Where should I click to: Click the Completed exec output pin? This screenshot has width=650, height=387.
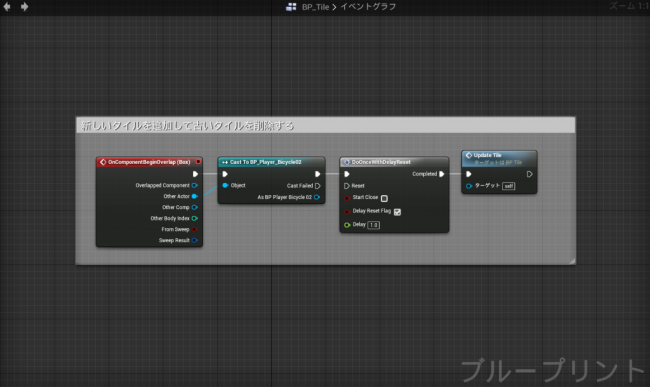pyautogui.click(x=442, y=174)
